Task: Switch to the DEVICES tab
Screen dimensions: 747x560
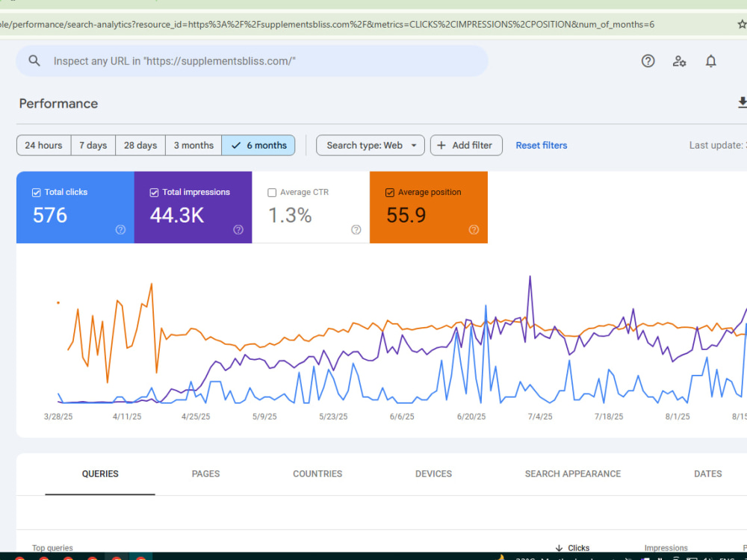Action: (433, 474)
